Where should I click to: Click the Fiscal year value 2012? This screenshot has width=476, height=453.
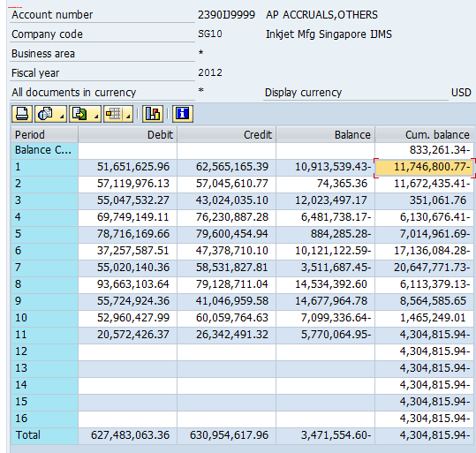coord(210,72)
